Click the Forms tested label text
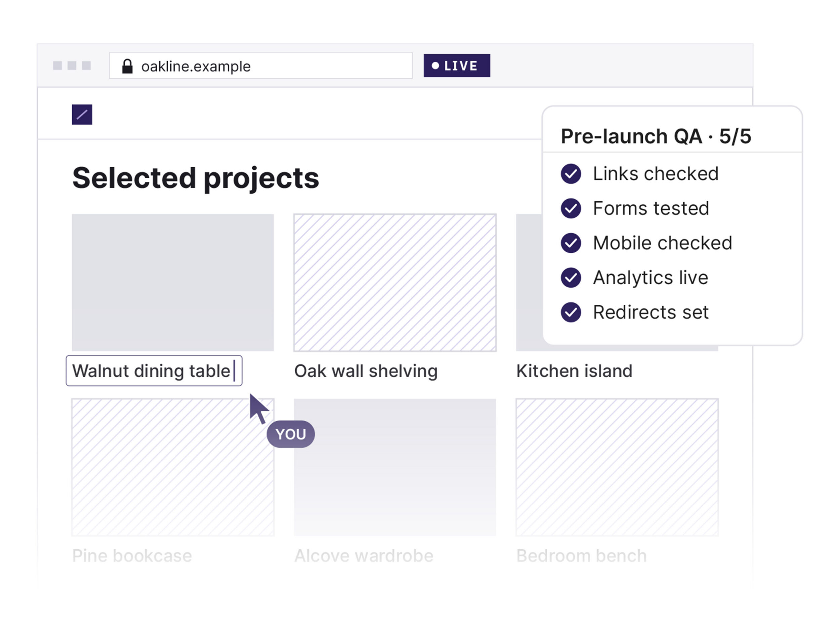This screenshot has height=630, width=840. (x=651, y=208)
